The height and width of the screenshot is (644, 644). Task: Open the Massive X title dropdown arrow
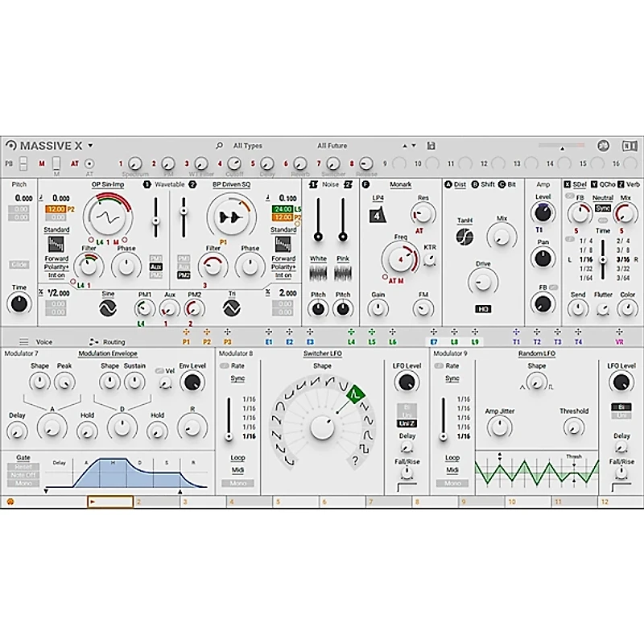[89, 146]
